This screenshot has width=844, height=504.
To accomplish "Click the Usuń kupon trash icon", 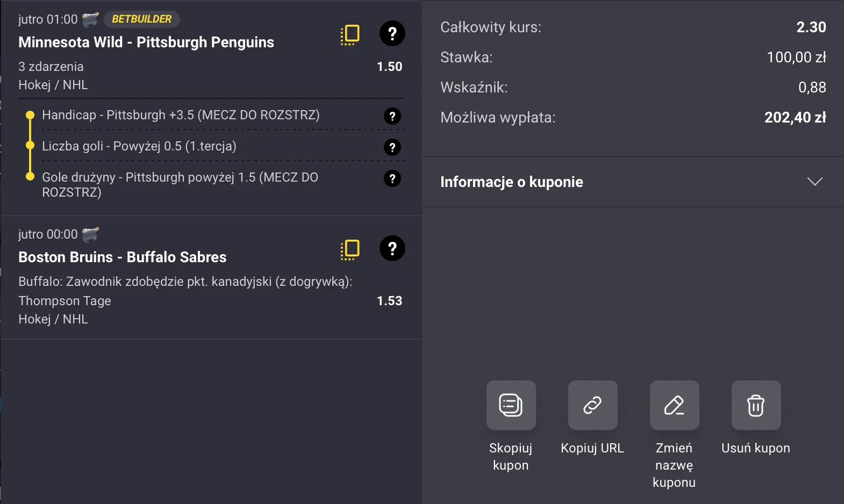I will click(x=755, y=406).
